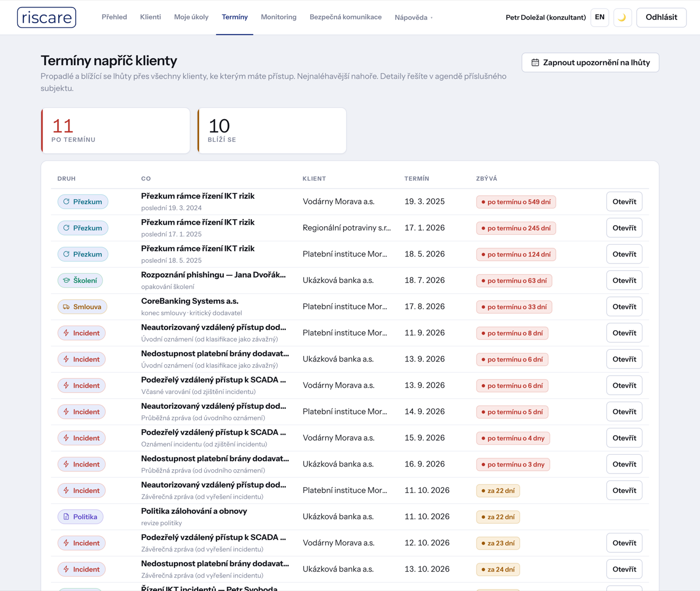Click the Zbývá column header

tap(487, 178)
